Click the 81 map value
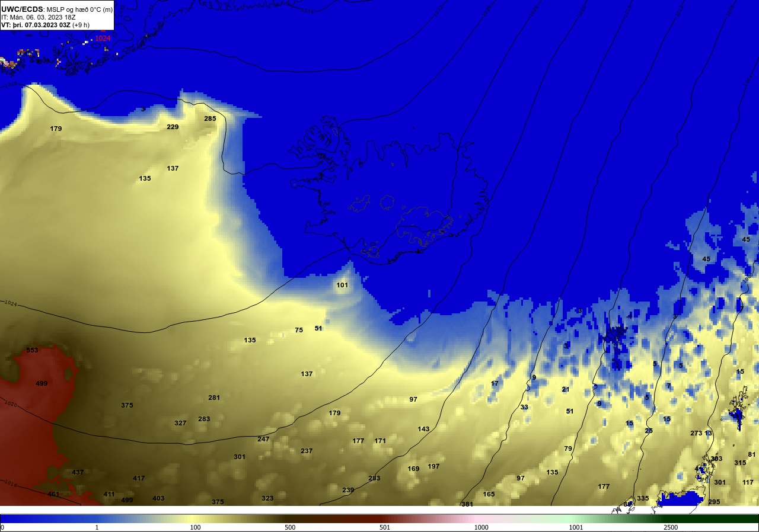Screen dimensions: 759x532 tap(752, 454)
